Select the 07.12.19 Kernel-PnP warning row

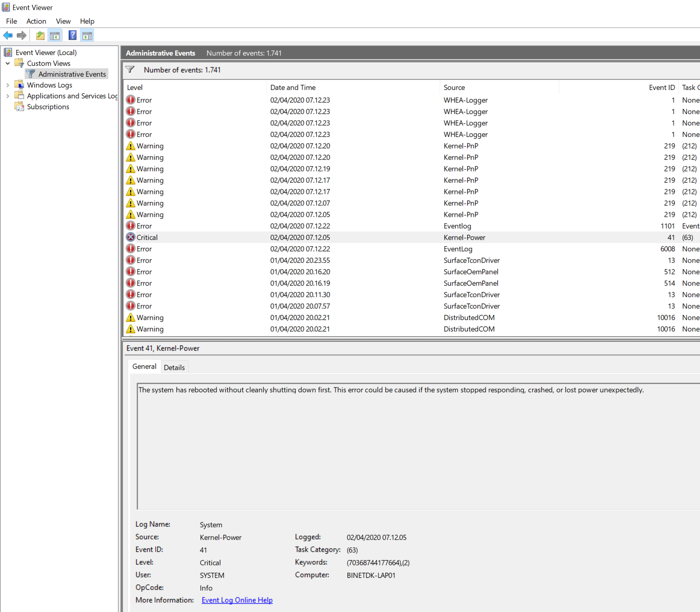click(411, 169)
